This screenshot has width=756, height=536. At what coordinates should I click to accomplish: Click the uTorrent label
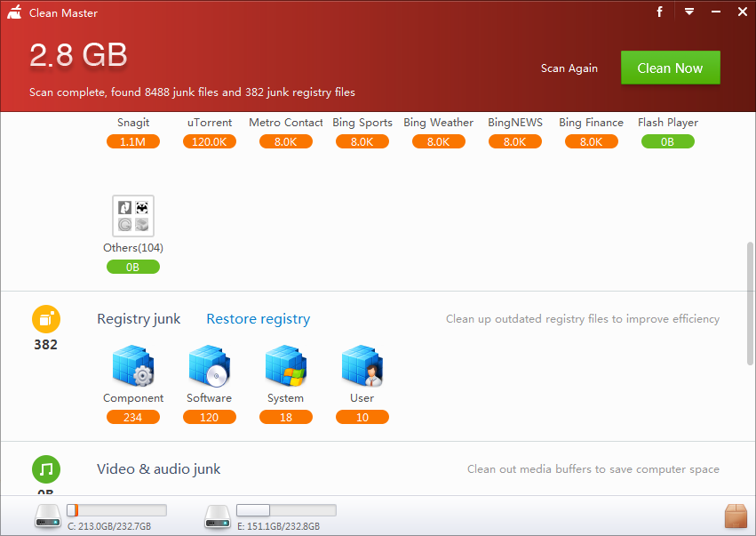coord(210,123)
